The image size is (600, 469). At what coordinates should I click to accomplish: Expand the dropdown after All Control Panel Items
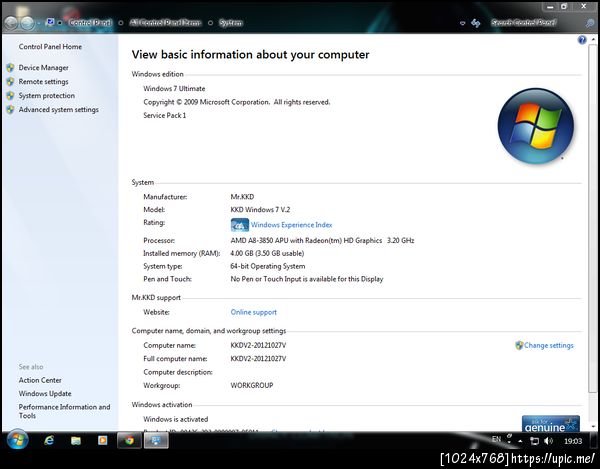tap(210, 23)
